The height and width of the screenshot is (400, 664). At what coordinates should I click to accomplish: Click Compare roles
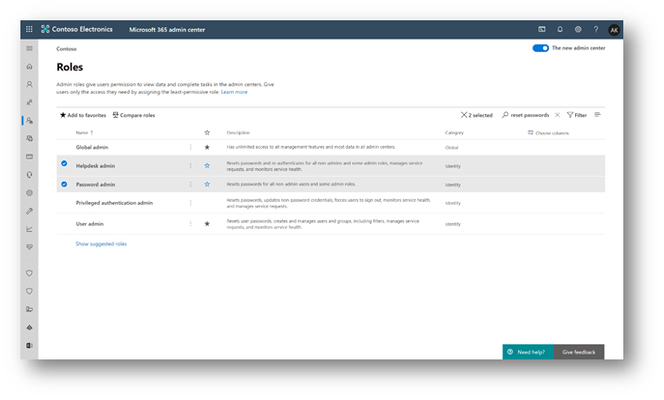[x=134, y=115]
